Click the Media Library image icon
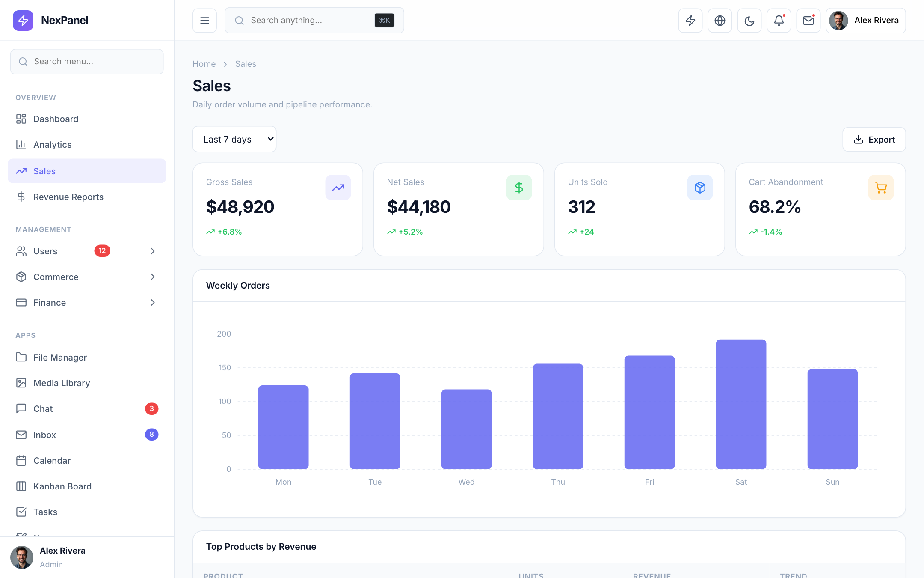 (x=21, y=383)
